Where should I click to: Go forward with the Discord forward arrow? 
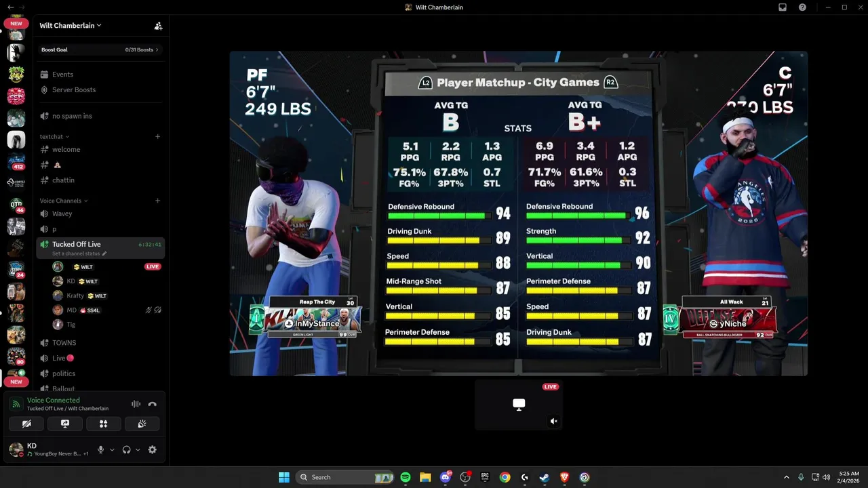point(22,7)
